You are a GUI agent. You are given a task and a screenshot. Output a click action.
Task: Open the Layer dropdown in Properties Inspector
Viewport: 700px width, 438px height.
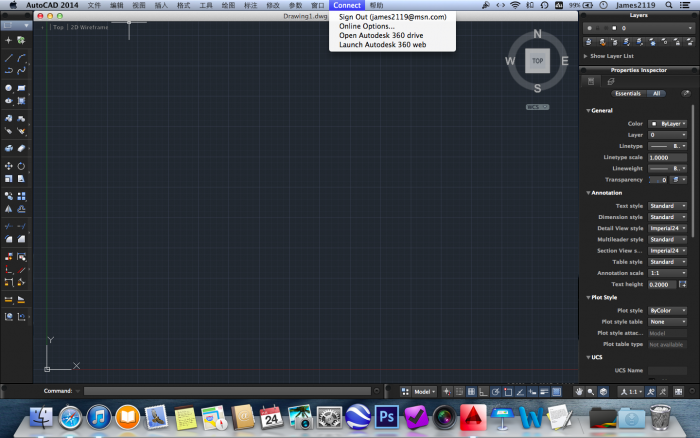point(667,135)
